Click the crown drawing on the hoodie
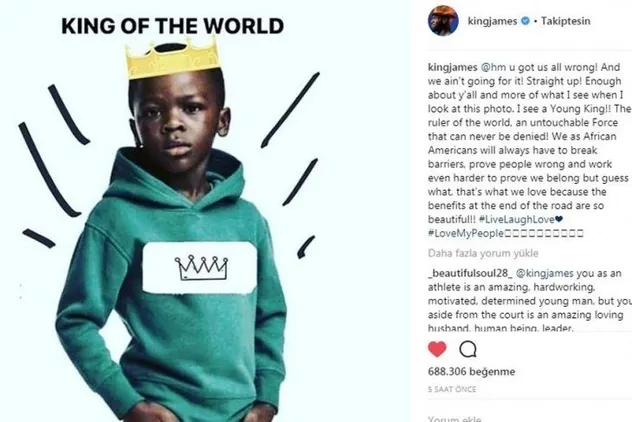The image size is (632, 422). click(201, 267)
